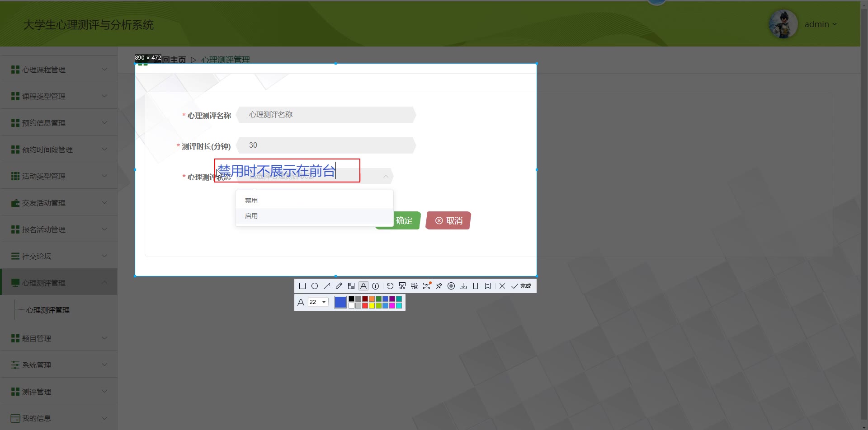The width and height of the screenshot is (868, 430).
Task: Save the screenshot with the download icon
Action: coord(463,286)
